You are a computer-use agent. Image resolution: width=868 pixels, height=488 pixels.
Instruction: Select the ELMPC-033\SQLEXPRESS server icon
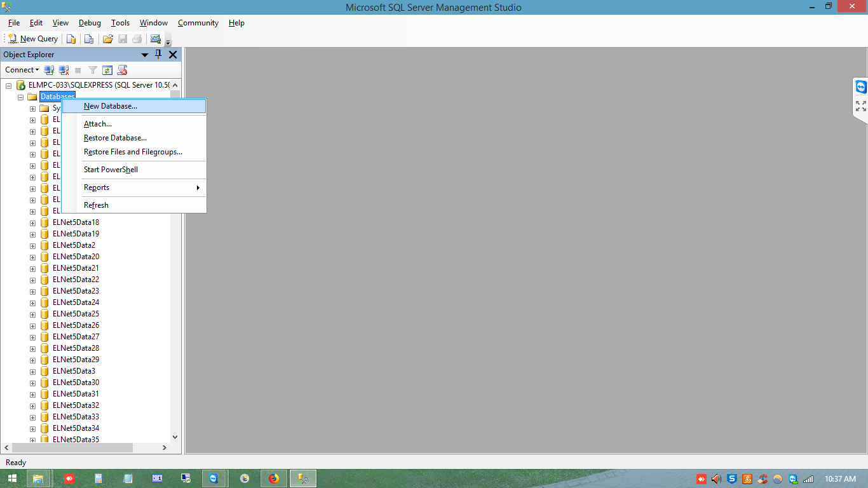21,85
